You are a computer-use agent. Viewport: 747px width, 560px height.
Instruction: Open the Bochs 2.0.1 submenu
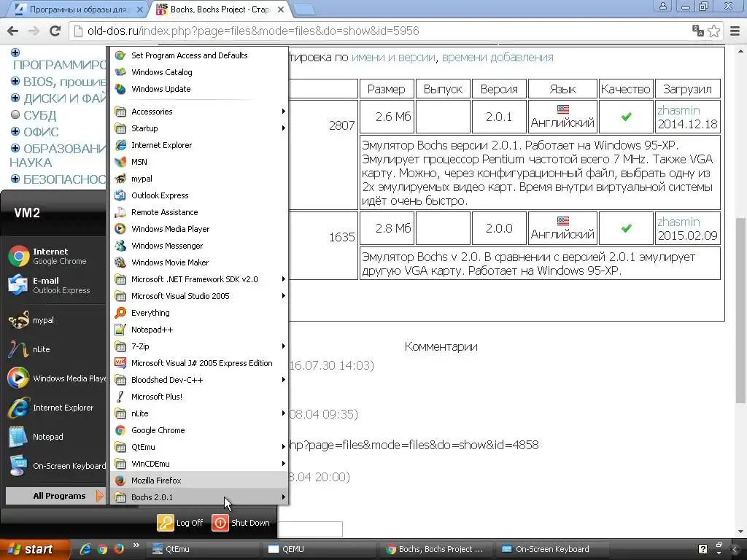coord(199,497)
